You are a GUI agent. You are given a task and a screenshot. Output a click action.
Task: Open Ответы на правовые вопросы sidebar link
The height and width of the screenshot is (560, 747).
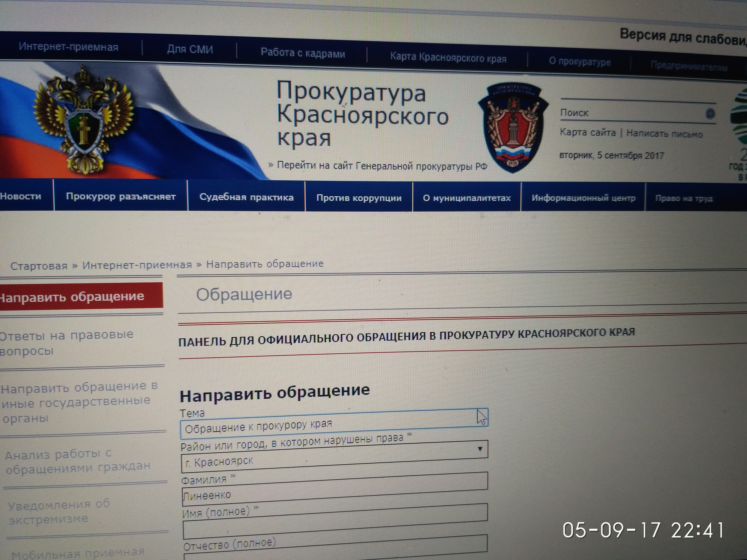point(66,343)
